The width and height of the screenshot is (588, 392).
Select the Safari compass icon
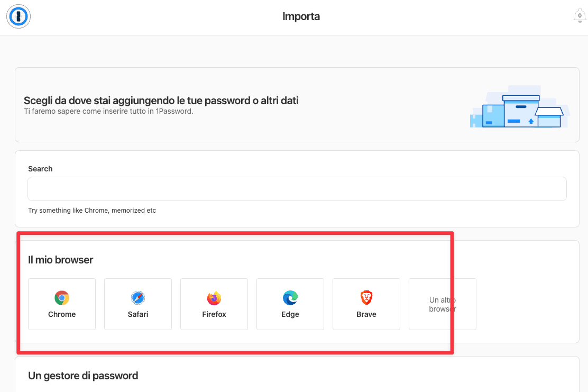click(138, 298)
